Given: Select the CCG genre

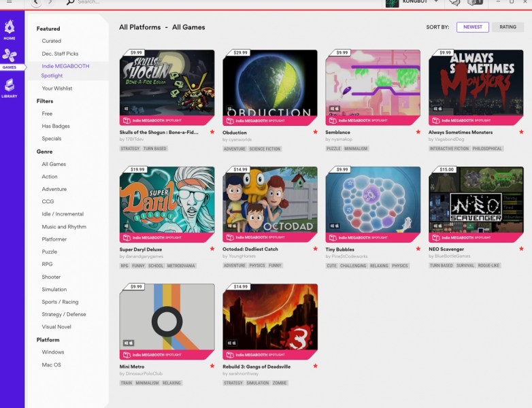Looking at the screenshot, I should pos(48,201).
